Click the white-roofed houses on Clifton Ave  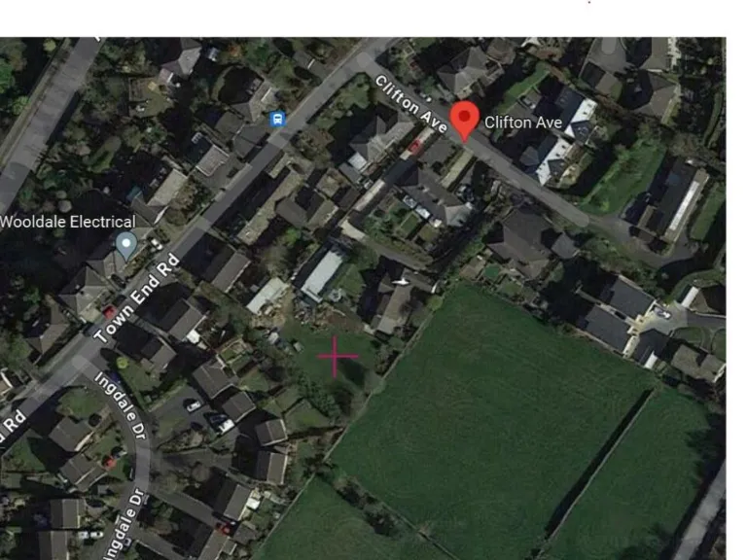click(560, 141)
